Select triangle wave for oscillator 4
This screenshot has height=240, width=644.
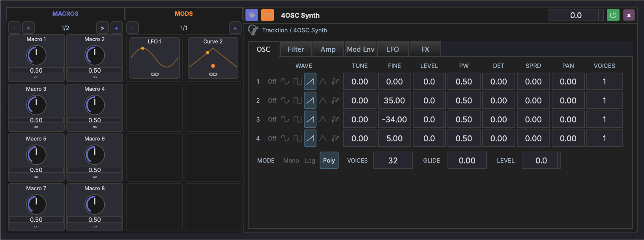[323, 139]
